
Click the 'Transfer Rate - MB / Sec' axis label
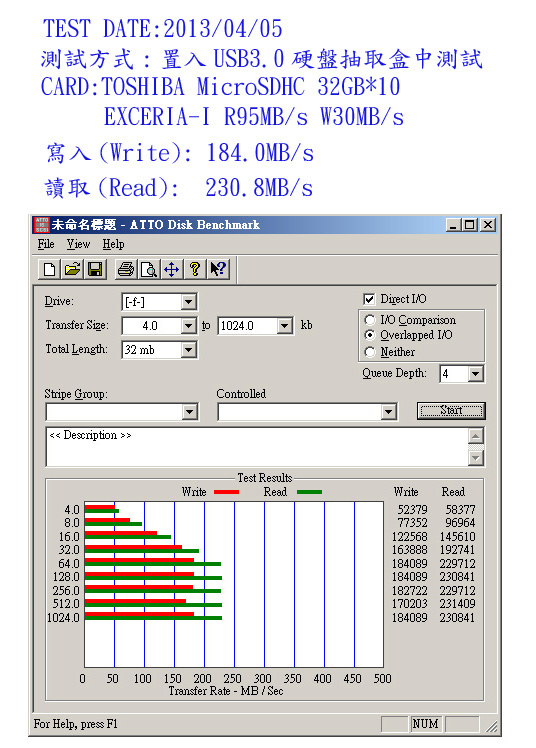[x=226, y=691]
